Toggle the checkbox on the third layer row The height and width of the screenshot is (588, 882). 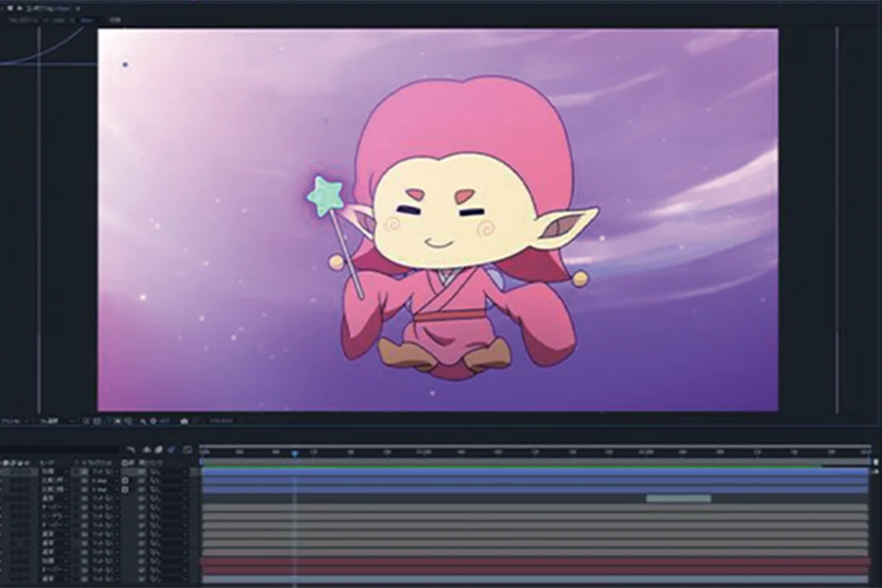click(124, 489)
